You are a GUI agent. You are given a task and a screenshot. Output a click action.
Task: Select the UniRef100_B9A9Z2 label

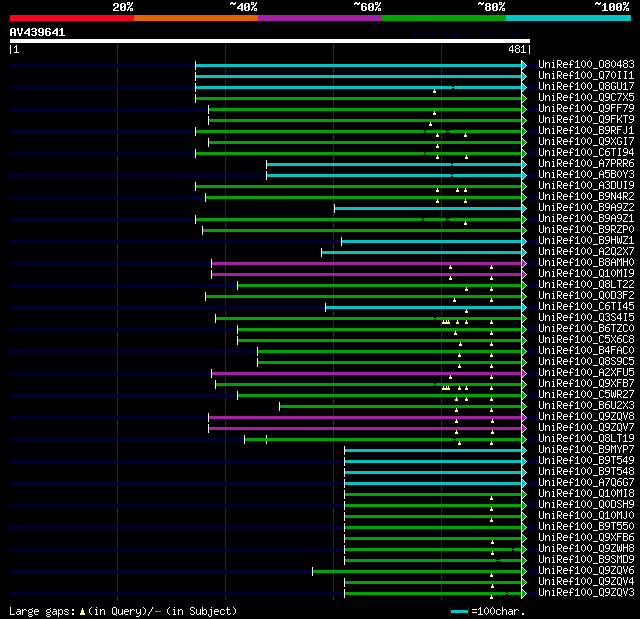coord(586,207)
